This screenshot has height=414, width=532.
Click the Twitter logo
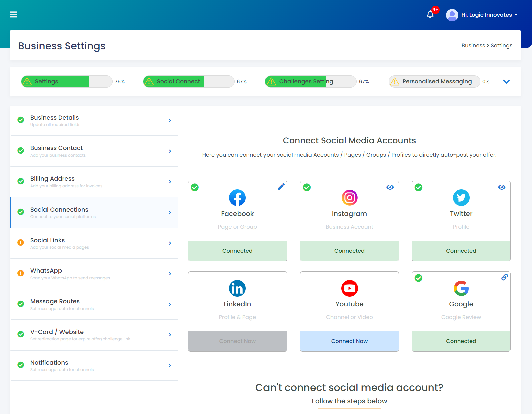461,198
